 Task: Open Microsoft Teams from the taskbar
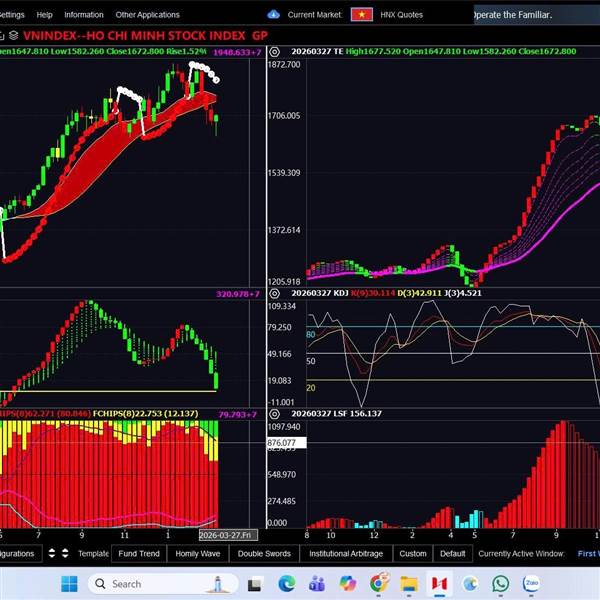[317, 583]
